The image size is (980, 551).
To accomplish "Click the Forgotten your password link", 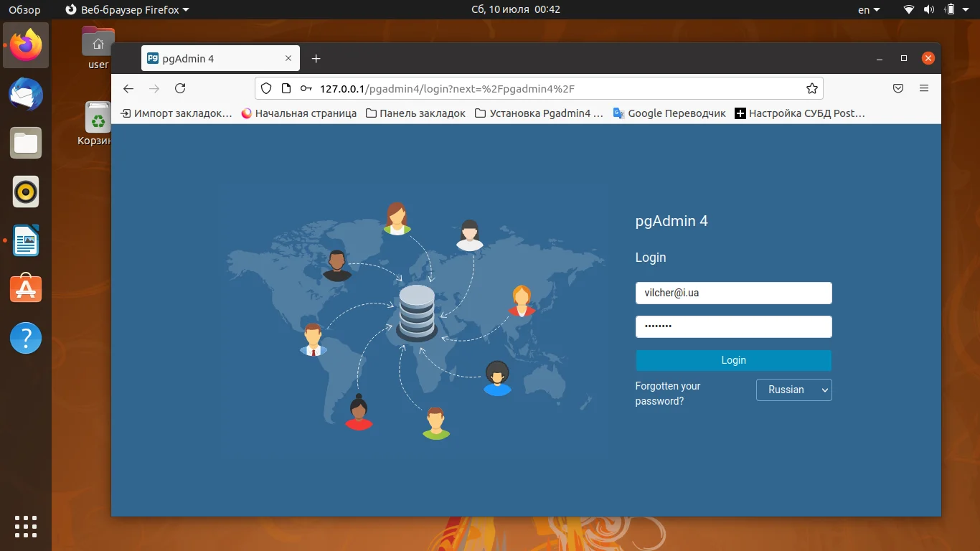I will [667, 393].
